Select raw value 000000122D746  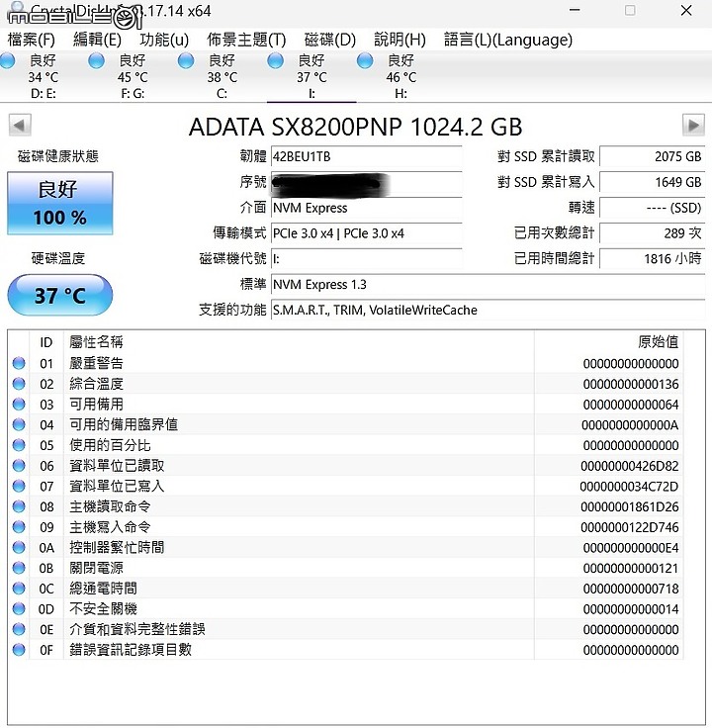click(x=629, y=527)
